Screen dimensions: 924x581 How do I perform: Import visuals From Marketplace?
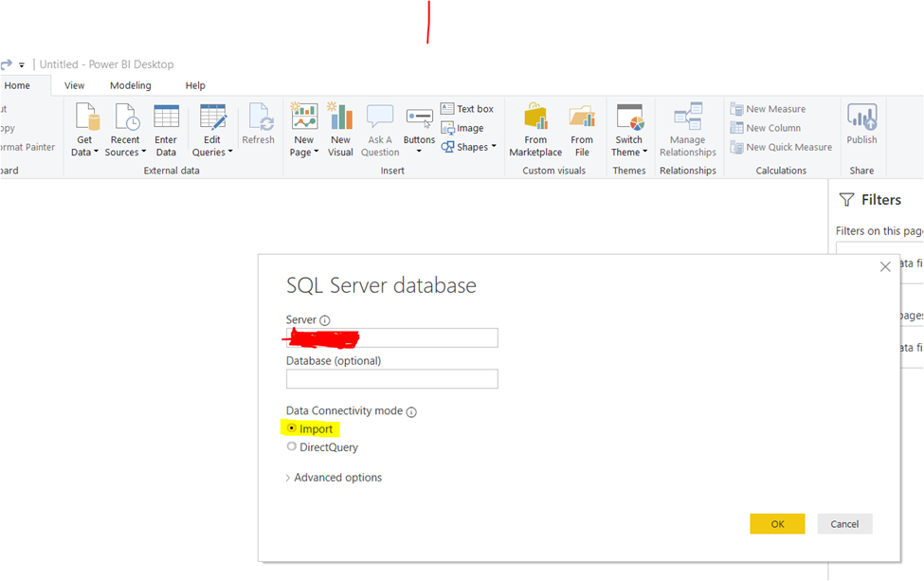coord(534,133)
